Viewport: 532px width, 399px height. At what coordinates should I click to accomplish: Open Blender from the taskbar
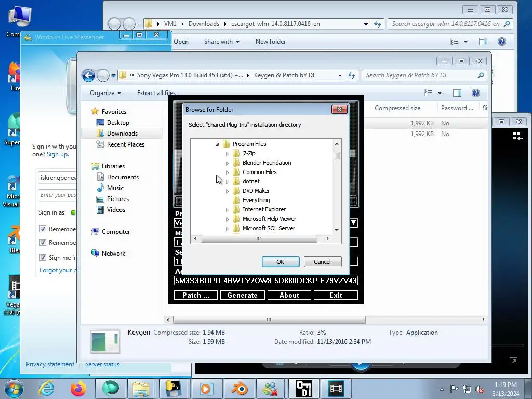[x=239, y=389]
